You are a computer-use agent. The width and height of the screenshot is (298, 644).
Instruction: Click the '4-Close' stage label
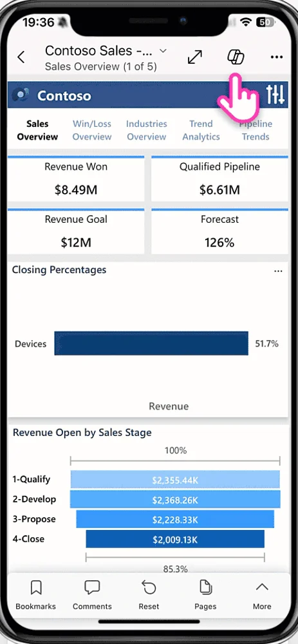(28, 539)
